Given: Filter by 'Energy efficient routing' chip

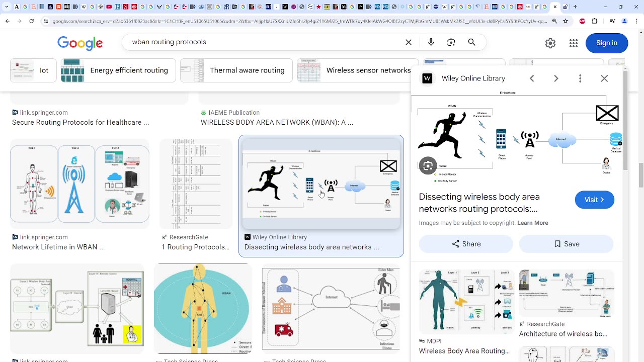Looking at the screenshot, I should (x=118, y=70).
